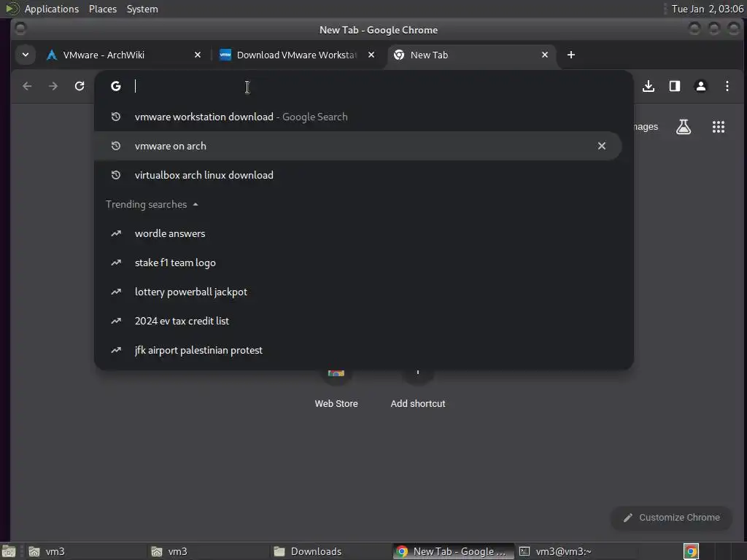Image resolution: width=747 pixels, height=560 pixels.
Task: Open the System menu
Action: (142, 9)
